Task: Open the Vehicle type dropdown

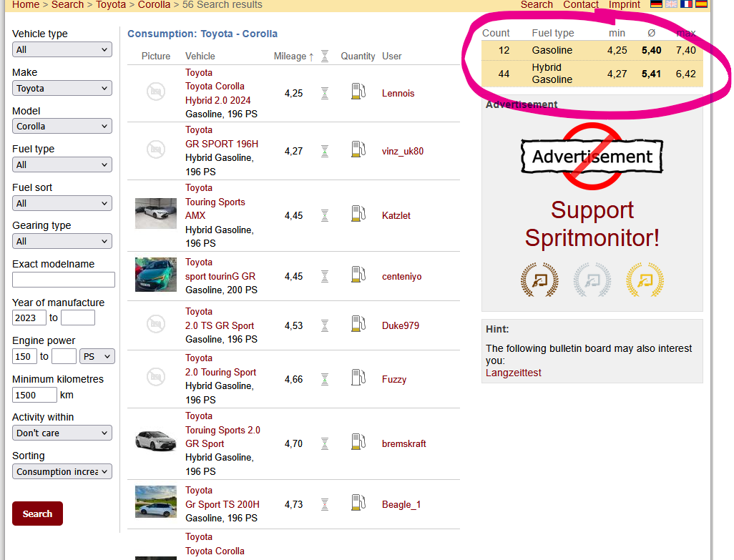Action: click(62, 49)
